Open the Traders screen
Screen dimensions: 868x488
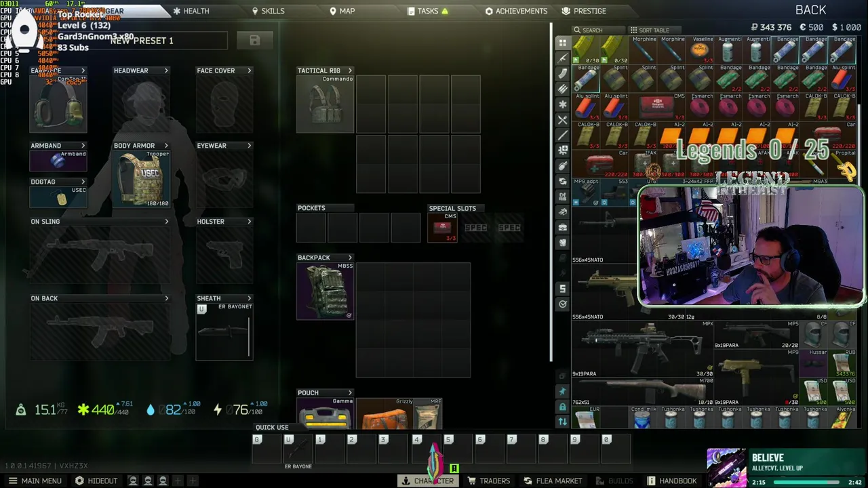click(x=488, y=481)
